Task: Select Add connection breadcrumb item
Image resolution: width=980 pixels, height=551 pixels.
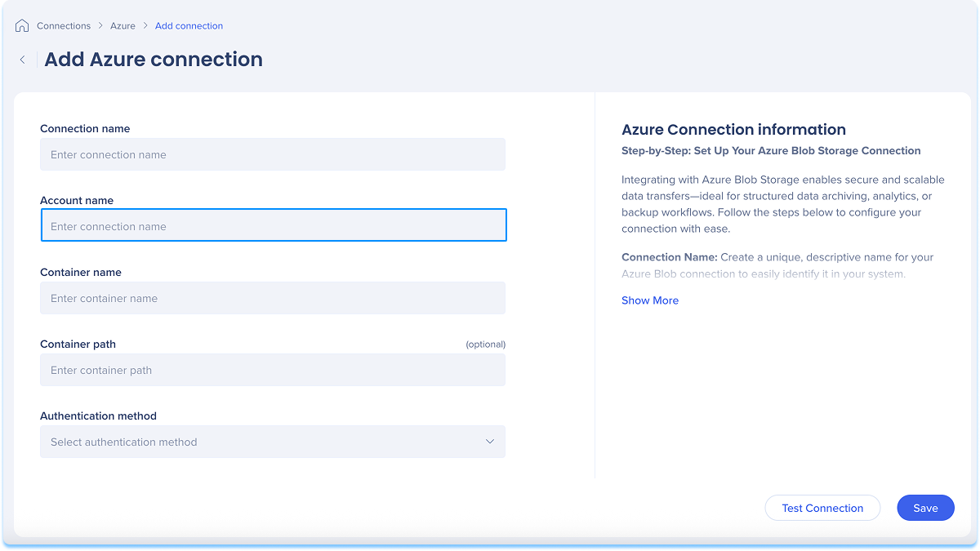Action: (189, 26)
